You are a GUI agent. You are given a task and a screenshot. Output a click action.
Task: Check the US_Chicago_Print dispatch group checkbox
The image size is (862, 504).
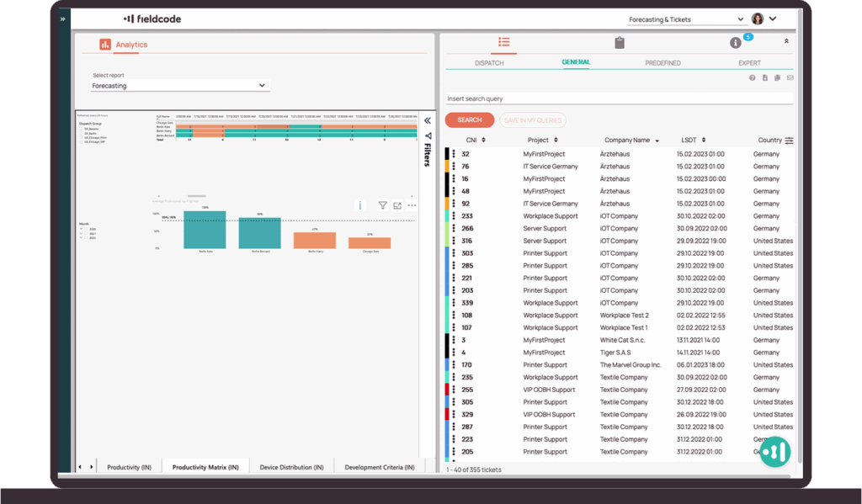[x=82, y=138]
